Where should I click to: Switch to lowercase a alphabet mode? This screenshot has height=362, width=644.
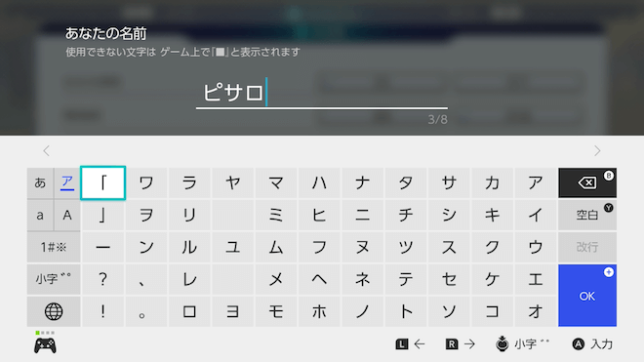[40, 215]
